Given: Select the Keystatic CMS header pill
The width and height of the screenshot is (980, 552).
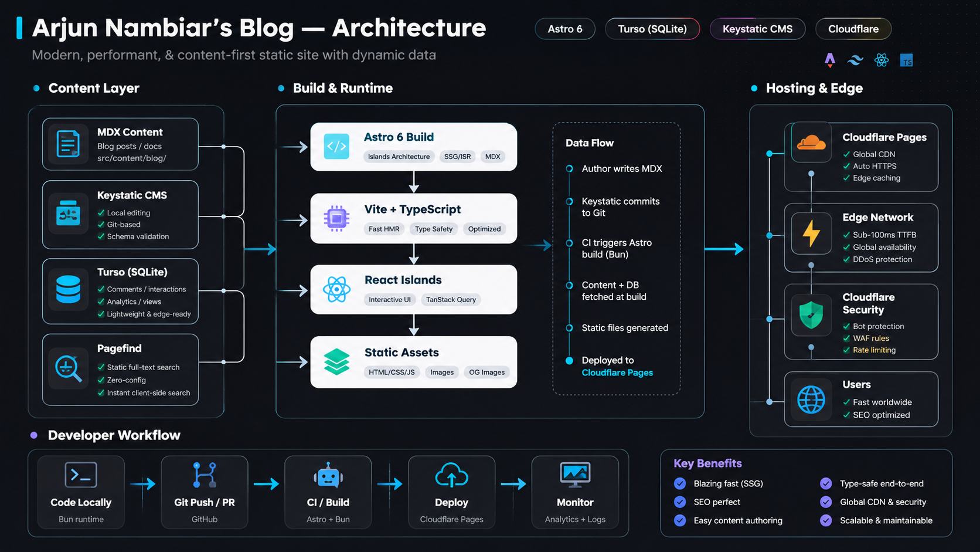Looking at the screenshot, I should tap(757, 29).
